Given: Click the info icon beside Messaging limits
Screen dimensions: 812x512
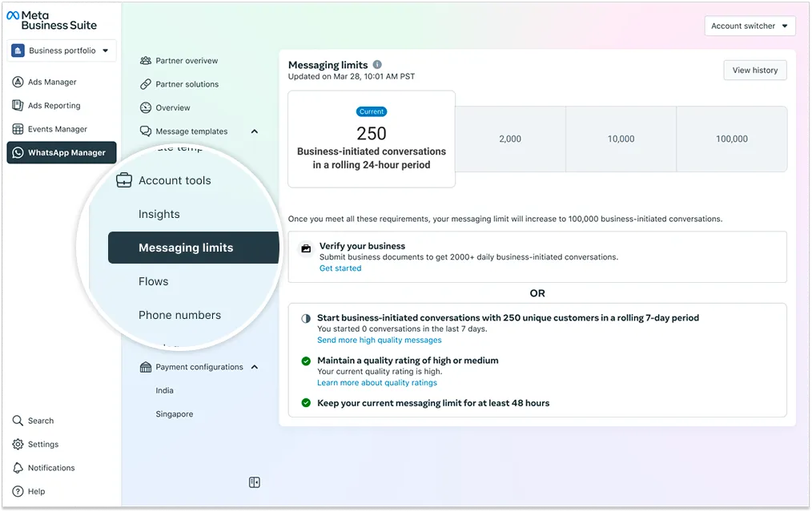Looking at the screenshot, I should [x=377, y=65].
